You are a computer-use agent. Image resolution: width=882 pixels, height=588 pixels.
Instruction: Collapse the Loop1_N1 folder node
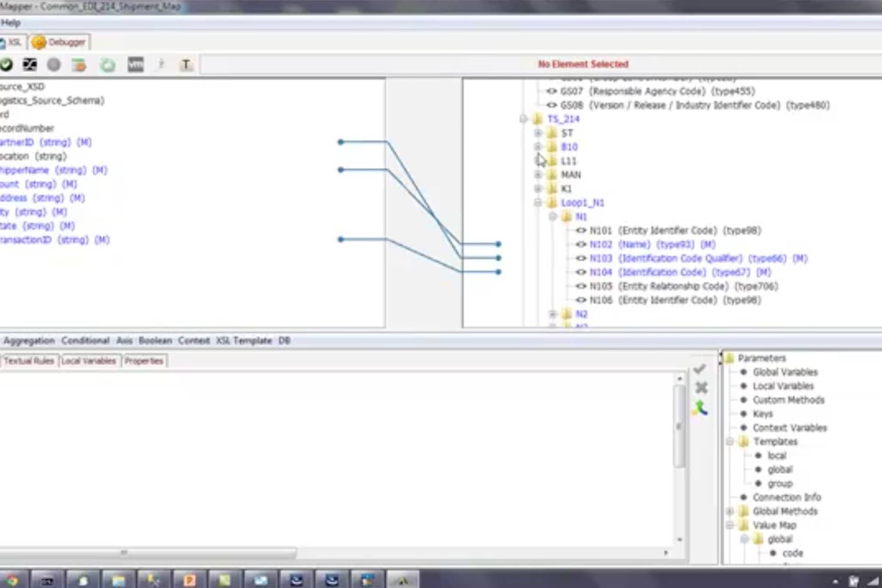(538, 203)
